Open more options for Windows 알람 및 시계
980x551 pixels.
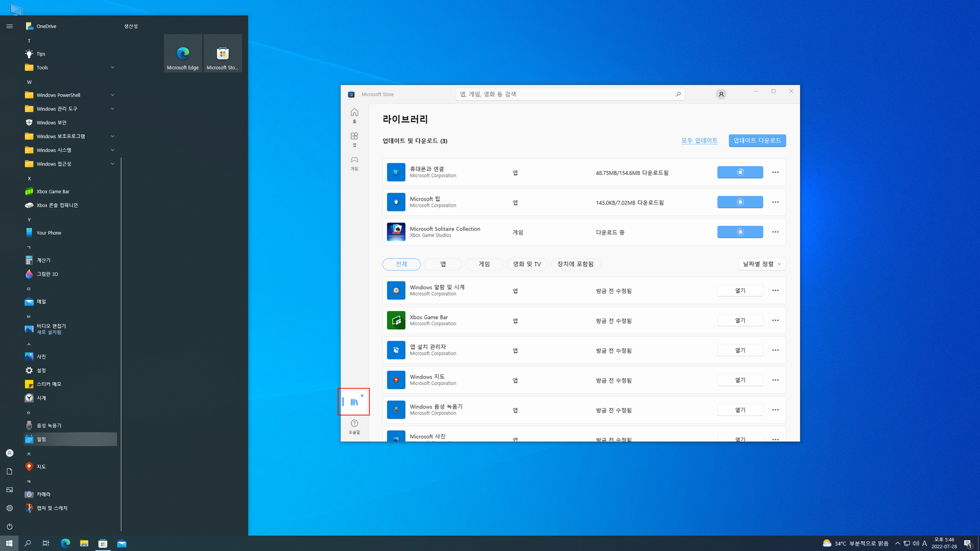tap(775, 290)
